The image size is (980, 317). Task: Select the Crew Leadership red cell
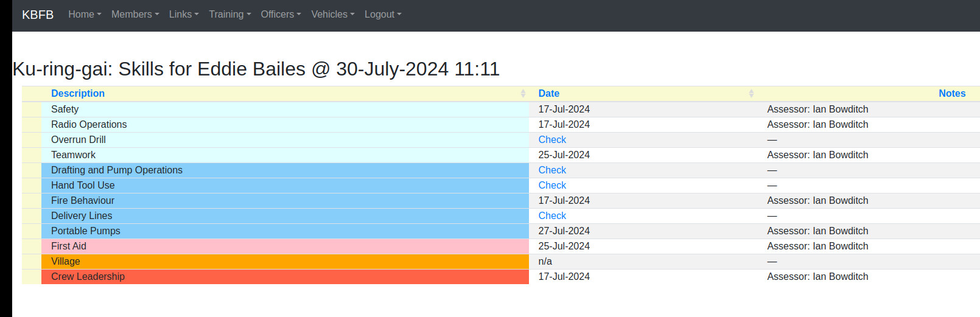[285, 277]
